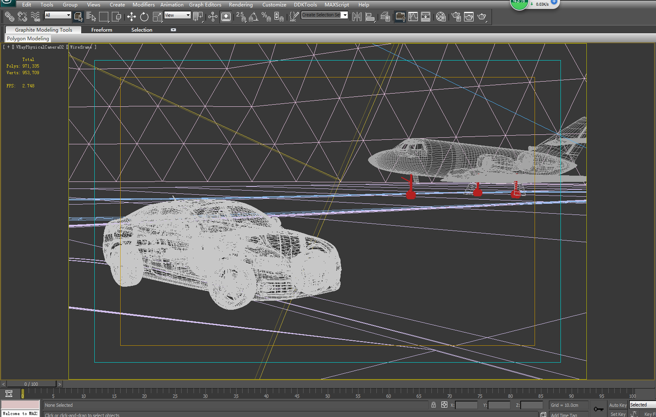Toggle Window/Crossing selection mode

point(117,16)
